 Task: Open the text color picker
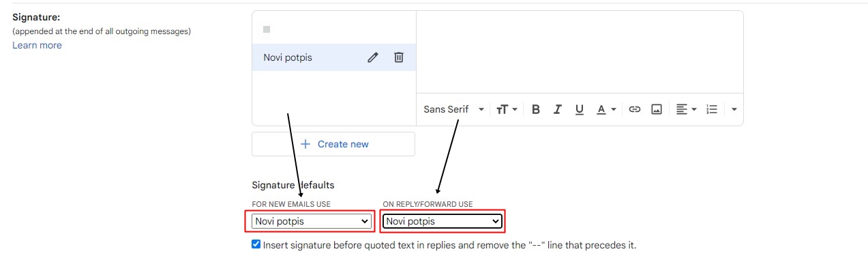[x=606, y=109]
